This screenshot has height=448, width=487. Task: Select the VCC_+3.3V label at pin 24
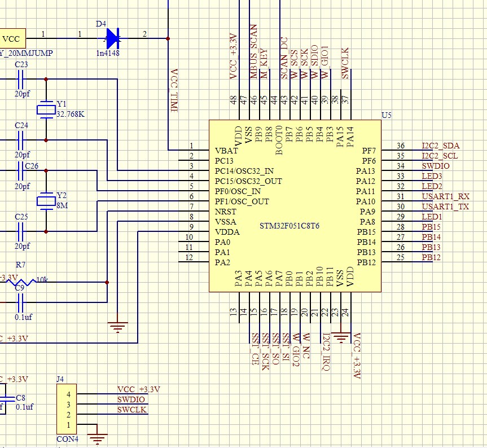click(x=357, y=356)
